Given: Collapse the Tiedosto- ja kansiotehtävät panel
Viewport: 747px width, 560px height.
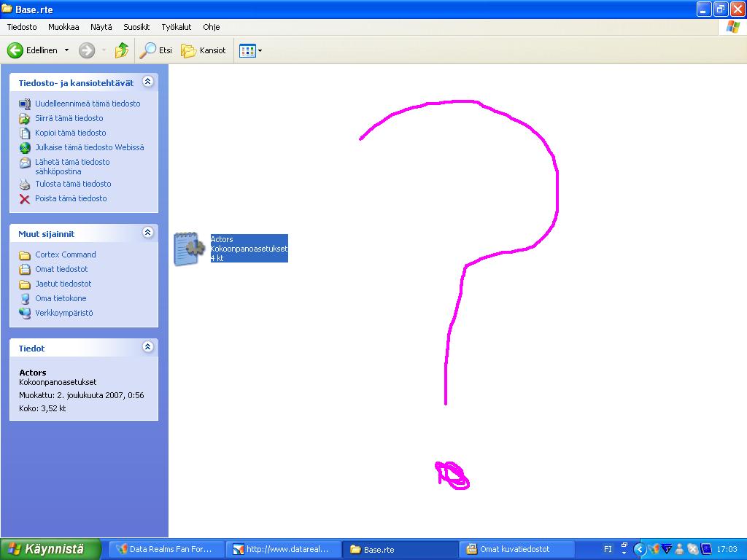Looking at the screenshot, I should (147, 82).
